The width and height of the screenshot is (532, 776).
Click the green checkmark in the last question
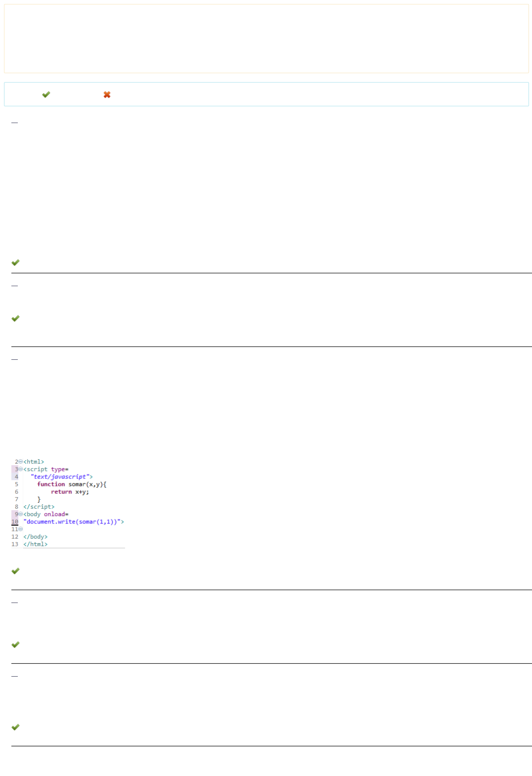tap(15, 727)
